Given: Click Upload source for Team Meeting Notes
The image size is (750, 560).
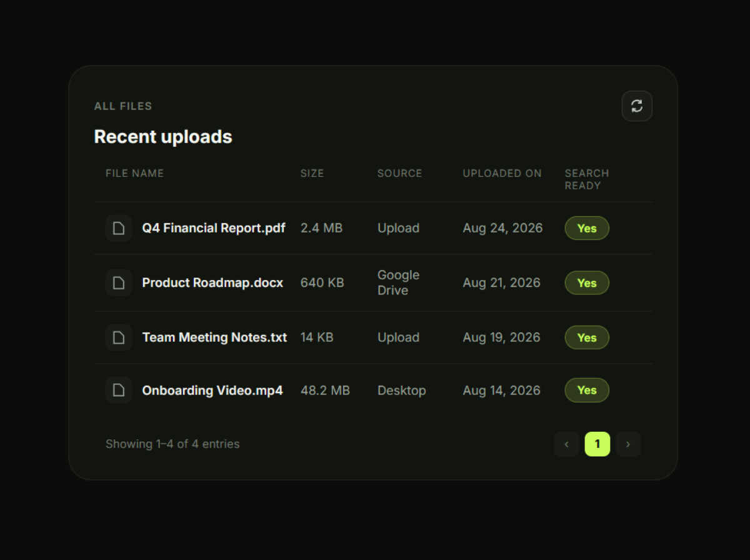Looking at the screenshot, I should click(398, 337).
